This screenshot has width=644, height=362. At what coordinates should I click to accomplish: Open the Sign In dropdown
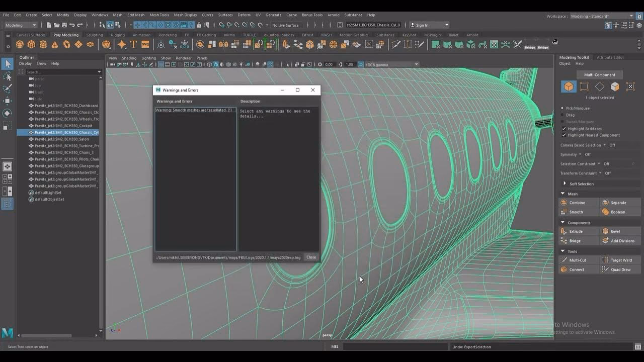(429, 25)
